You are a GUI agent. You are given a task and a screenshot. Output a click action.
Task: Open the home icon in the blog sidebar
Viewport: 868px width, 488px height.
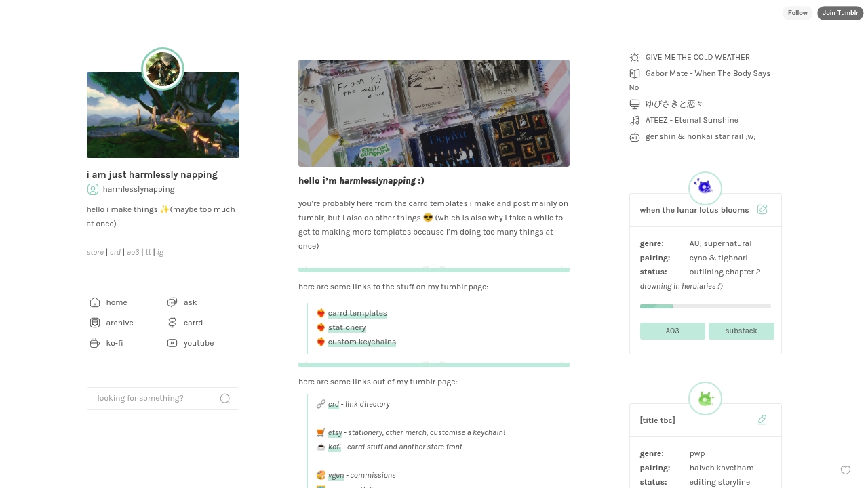pyautogui.click(x=95, y=302)
